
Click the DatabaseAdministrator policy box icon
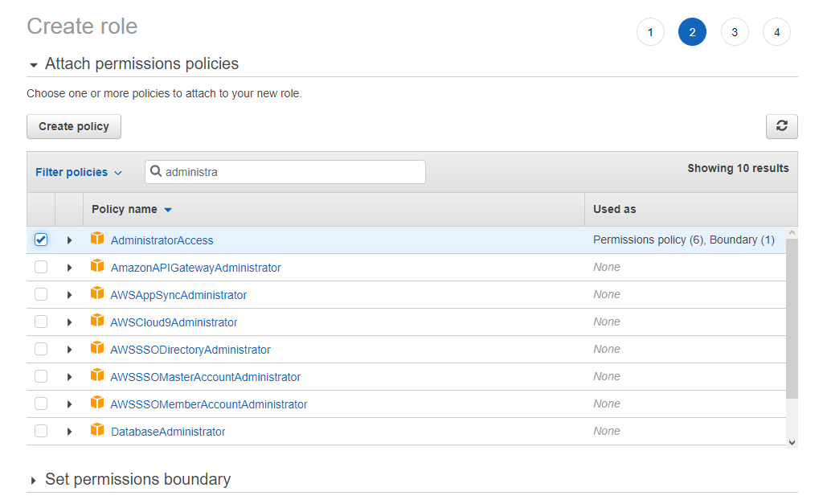point(97,429)
